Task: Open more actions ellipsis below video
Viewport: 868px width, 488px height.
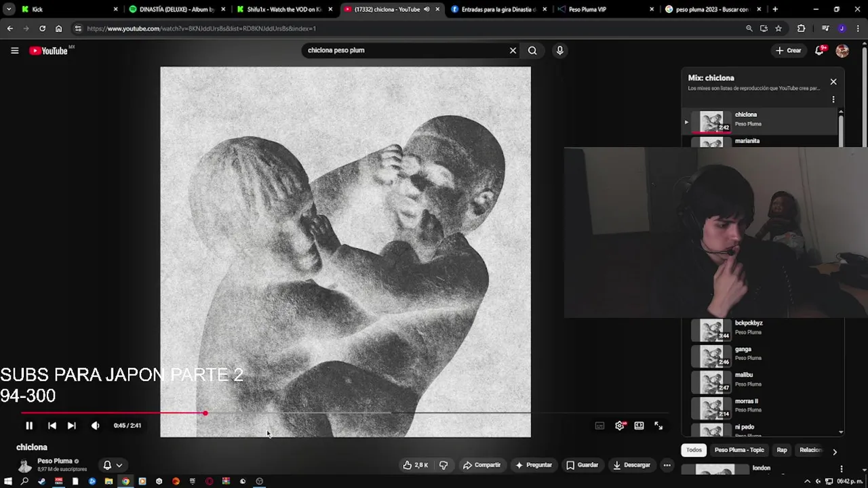Action: [667, 465]
